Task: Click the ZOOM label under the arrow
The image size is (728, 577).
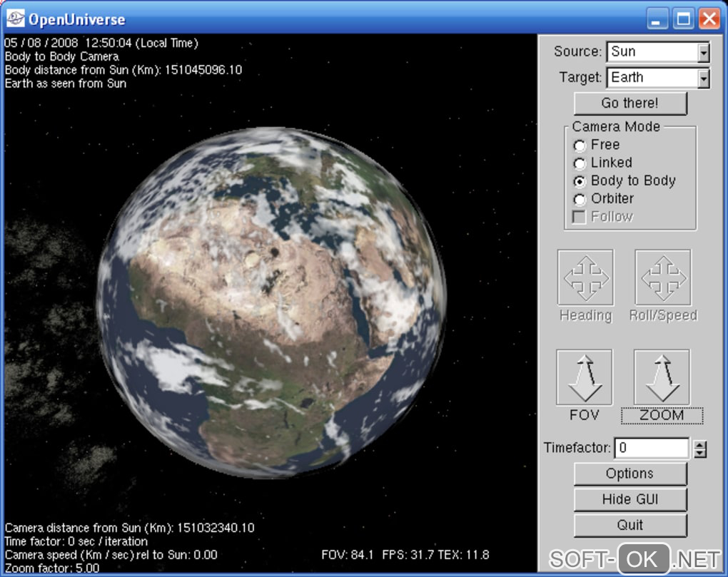Action: pos(662,415)
